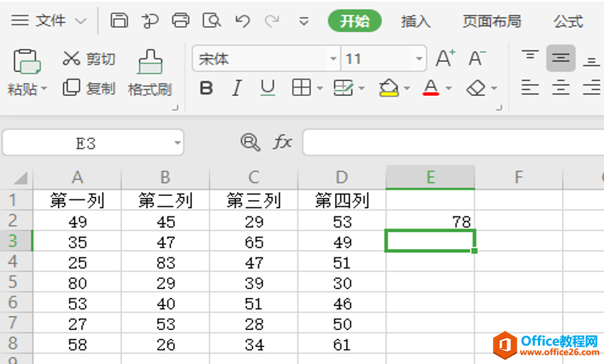Expand the Name Box dropdown arrow

[x=177, y=143]
